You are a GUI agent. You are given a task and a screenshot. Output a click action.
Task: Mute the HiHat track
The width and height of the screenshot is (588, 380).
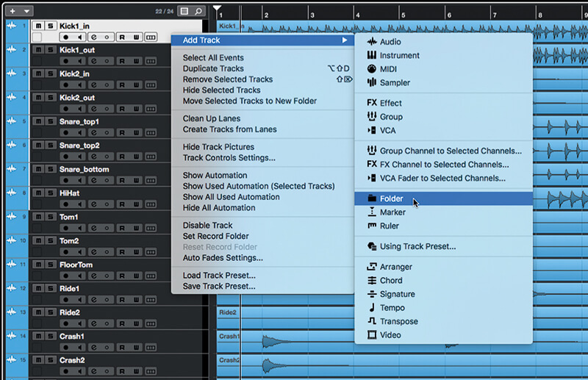38,193
